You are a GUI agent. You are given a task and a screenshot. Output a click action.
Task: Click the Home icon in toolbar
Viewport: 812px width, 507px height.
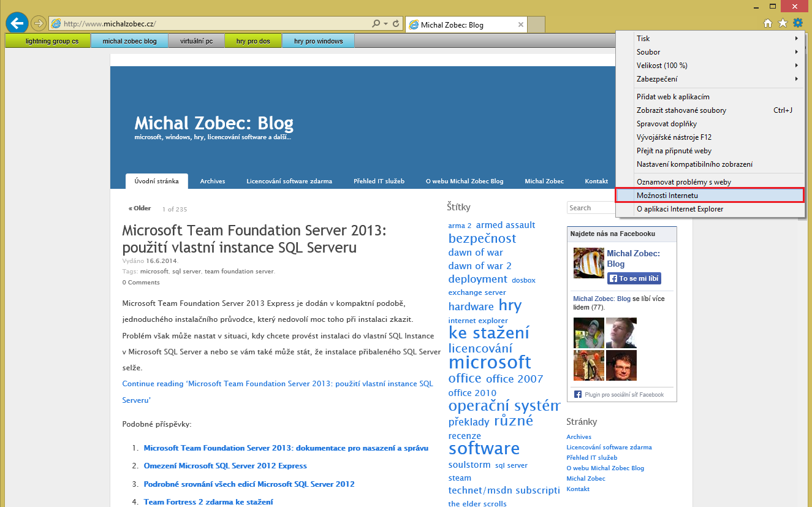click(767, 23)
